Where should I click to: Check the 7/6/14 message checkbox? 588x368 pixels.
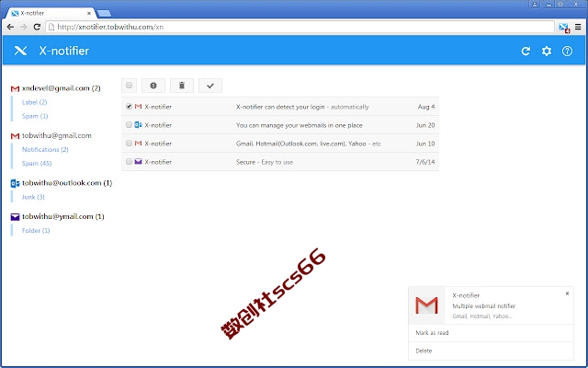pyautogui.click(x=129, y=162)
